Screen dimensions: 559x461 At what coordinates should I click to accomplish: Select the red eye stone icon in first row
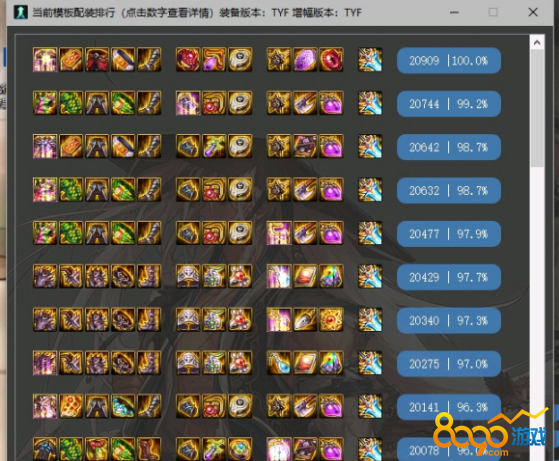pos(331,60)
